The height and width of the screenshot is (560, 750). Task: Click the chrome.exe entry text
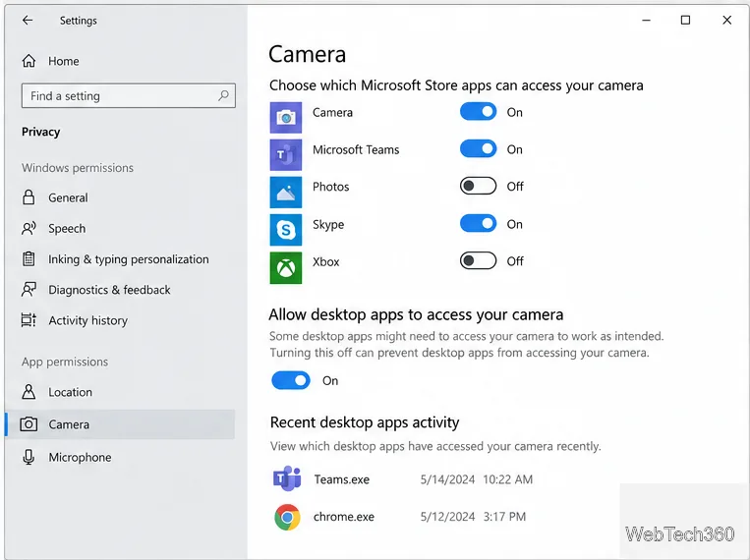(343, 517)
